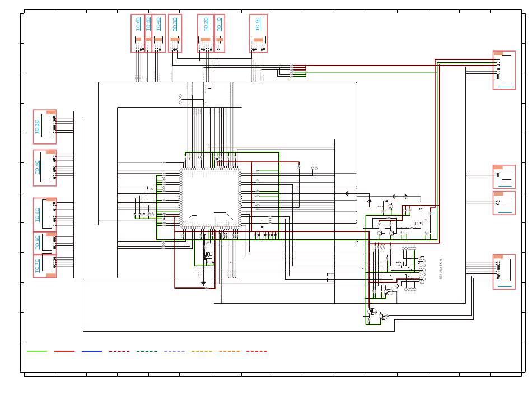Select the EMULATOR connector label
Image resolution: width=532 pixels, height=395 pixels.
pyautogui.click(x=441, y=269)
